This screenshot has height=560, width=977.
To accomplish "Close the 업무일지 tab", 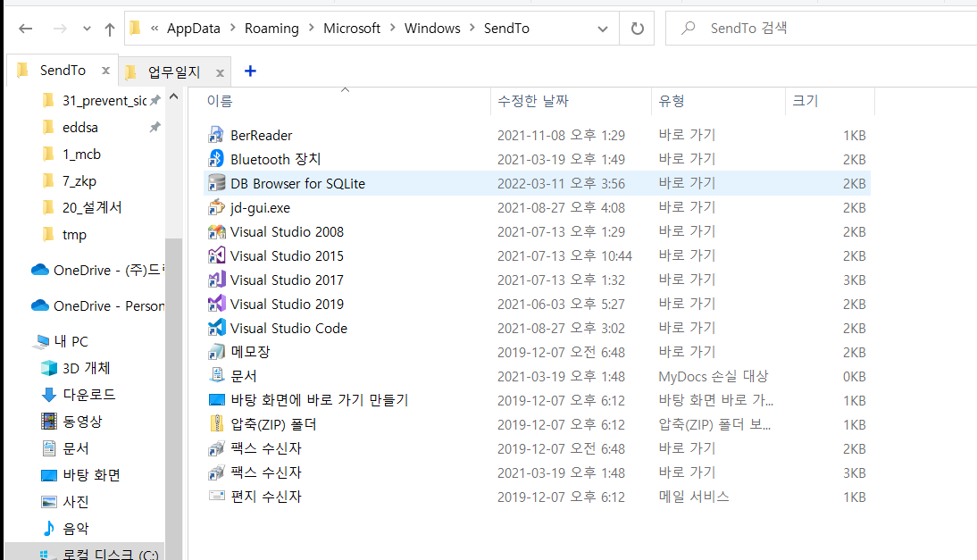I will click(220, 73).
